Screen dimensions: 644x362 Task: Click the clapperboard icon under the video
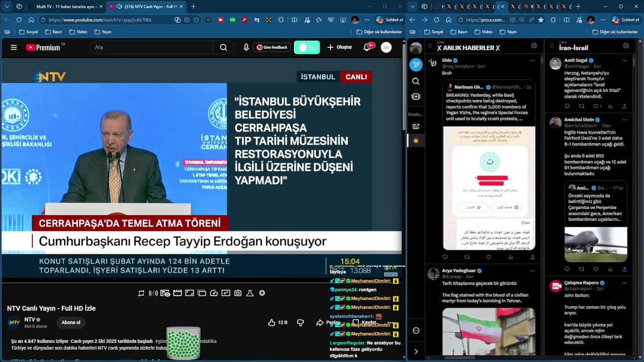177,293
